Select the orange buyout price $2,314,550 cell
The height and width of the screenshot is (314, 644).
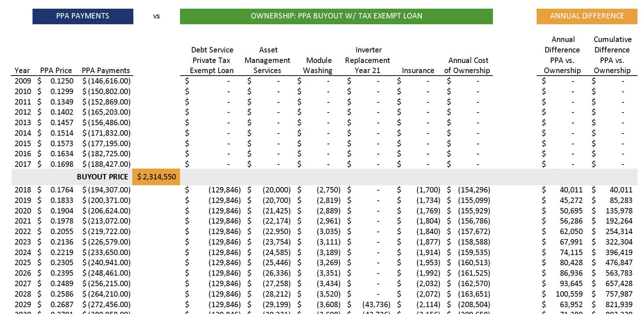point(156,177)
